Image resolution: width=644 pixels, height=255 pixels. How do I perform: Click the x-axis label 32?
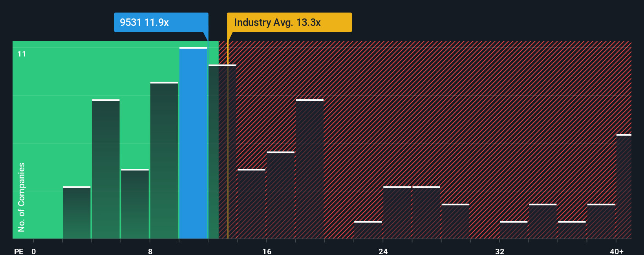(x=500, y=251)
